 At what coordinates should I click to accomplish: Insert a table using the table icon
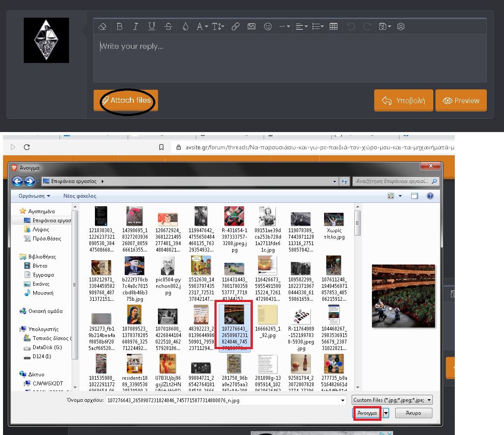[x=334, y=27]
